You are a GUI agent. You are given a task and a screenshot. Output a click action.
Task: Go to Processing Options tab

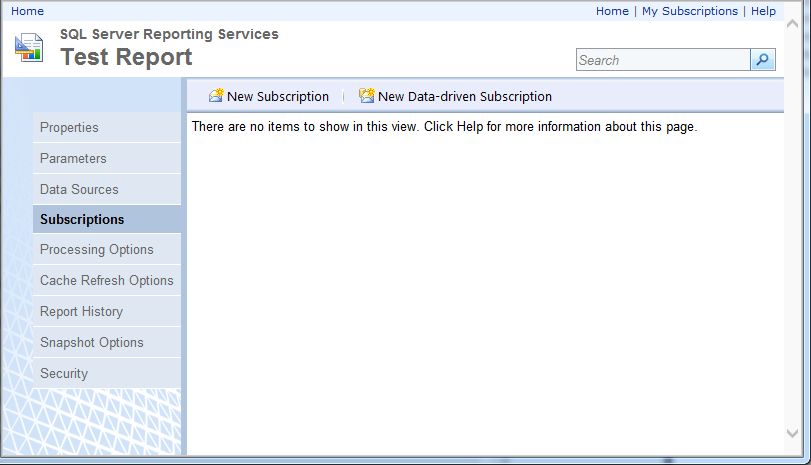click(x=97, y=250)
